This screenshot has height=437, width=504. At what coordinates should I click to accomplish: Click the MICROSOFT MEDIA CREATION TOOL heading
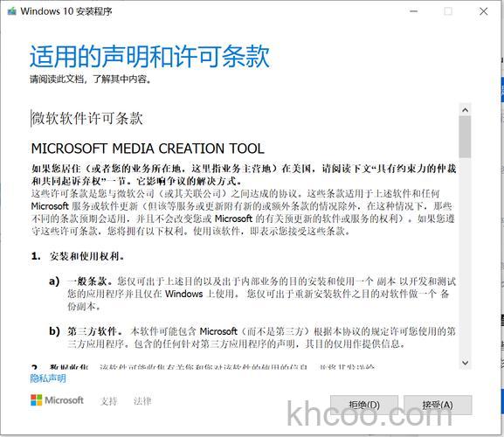click(148, 149)
